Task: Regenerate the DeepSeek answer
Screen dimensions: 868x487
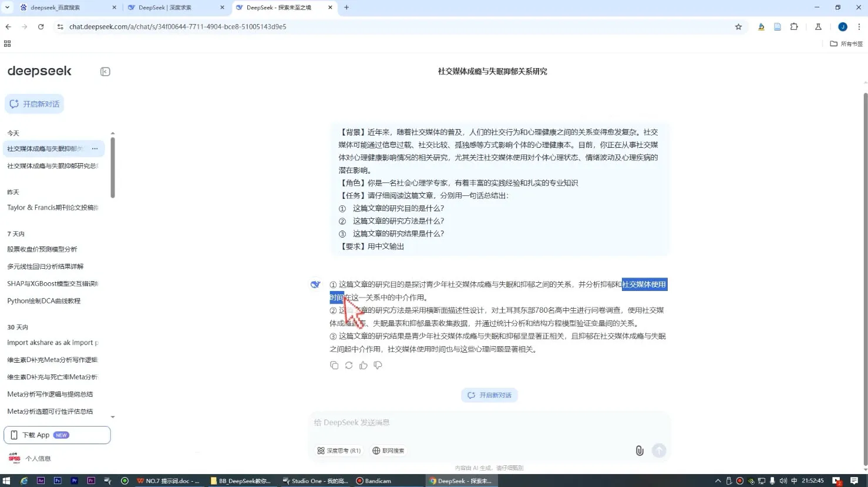Action: coord(348,365)
